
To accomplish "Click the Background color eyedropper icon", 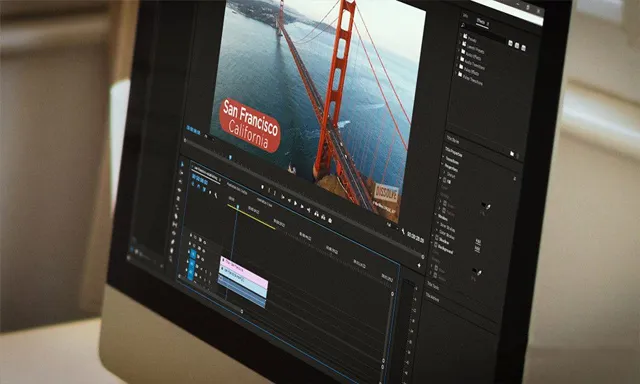I will pyautogui.click(x=480, y=273).
